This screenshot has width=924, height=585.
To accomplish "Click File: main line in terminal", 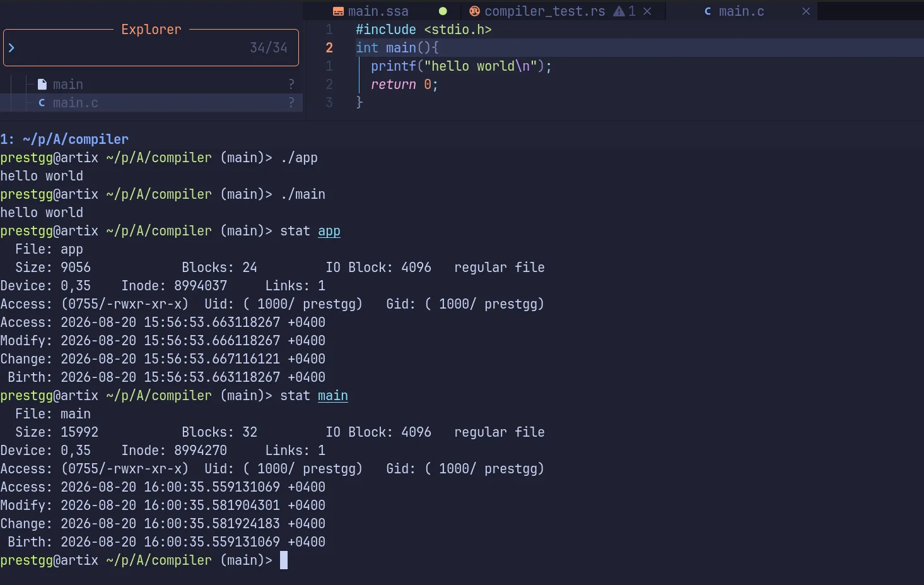I will [x=53, y=414].
